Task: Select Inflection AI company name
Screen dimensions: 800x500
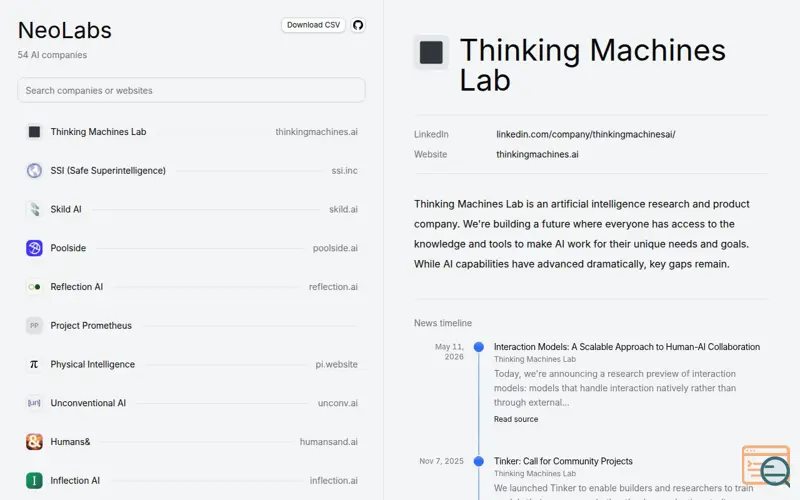Action: tap(75, 481)
